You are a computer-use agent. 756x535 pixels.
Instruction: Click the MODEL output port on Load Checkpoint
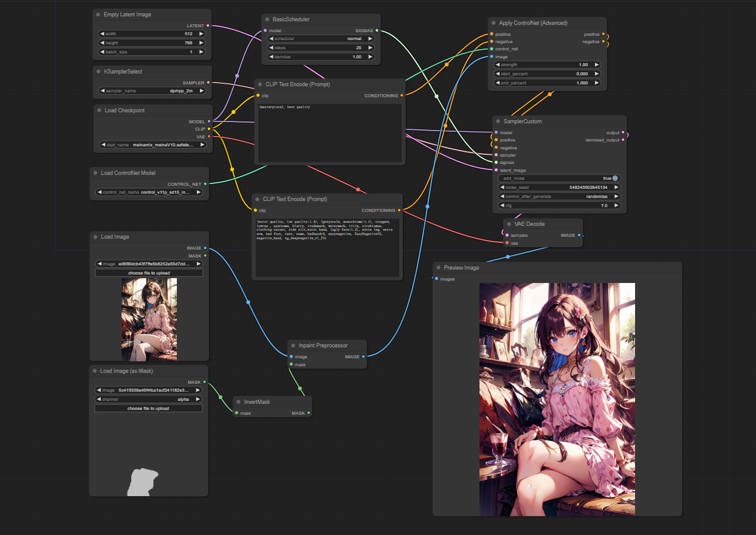(209, 121)
